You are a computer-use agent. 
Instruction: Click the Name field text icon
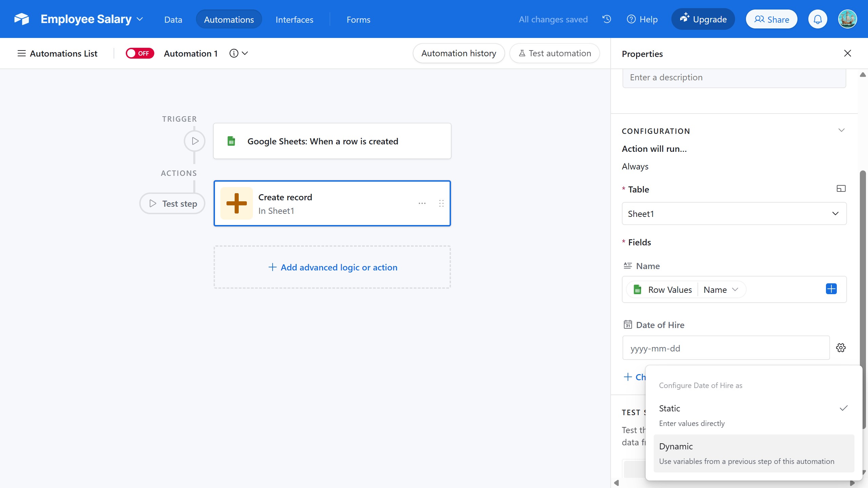tap(628, 266)
